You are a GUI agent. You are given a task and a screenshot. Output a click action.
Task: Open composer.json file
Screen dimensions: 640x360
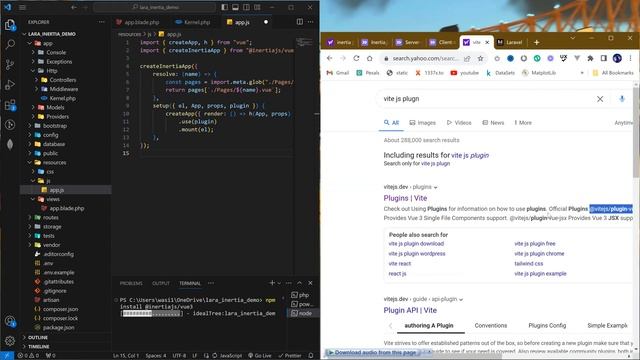(60, 309)
